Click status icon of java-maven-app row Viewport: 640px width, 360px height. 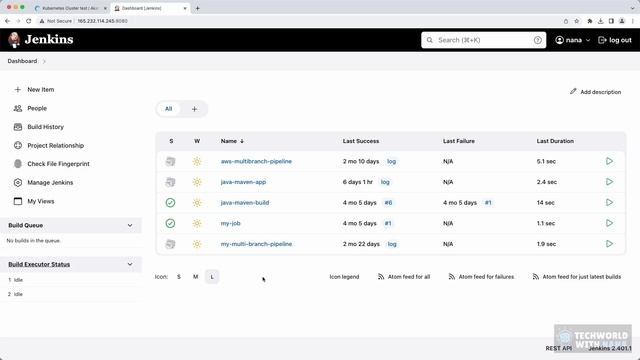pyautogui.click(x=170, y=182)
